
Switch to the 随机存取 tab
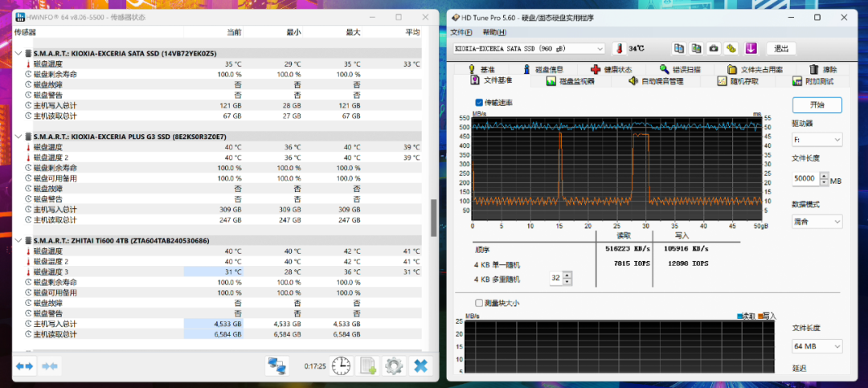point(738,81)
